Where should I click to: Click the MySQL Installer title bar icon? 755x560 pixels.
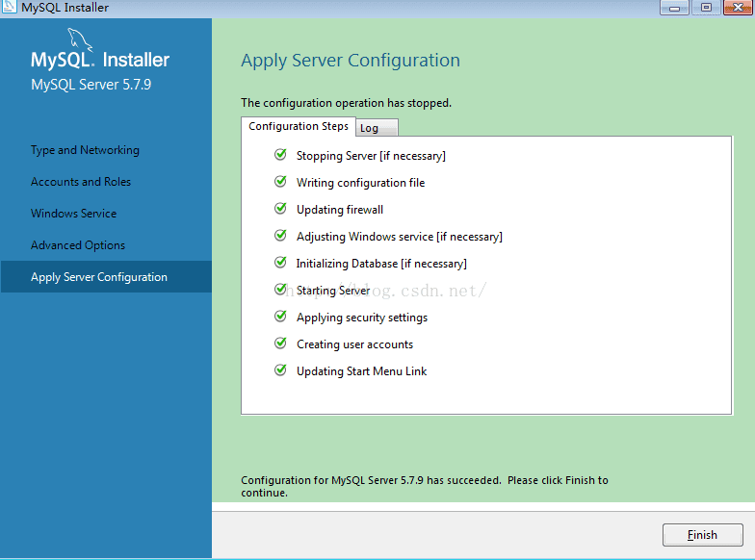coord(10,8)
